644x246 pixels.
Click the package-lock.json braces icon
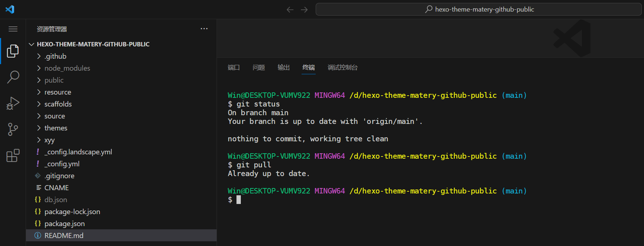[x=38, y=212]
